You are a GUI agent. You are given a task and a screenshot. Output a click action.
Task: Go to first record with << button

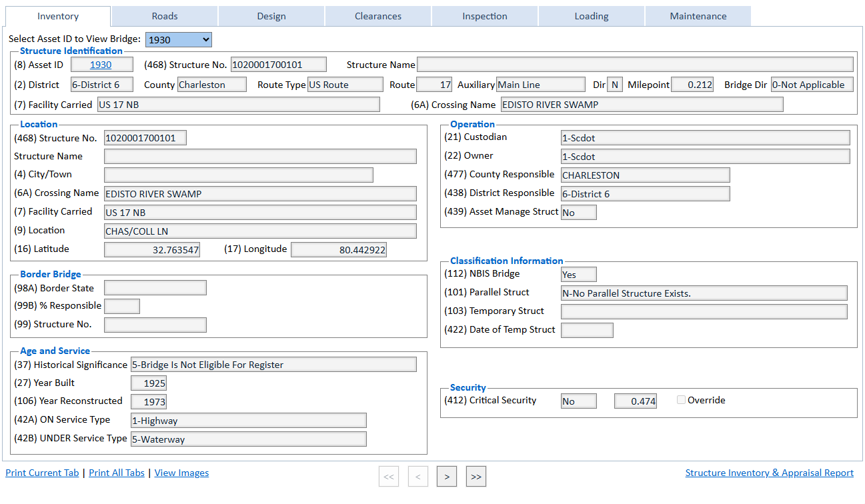(389, 477)
